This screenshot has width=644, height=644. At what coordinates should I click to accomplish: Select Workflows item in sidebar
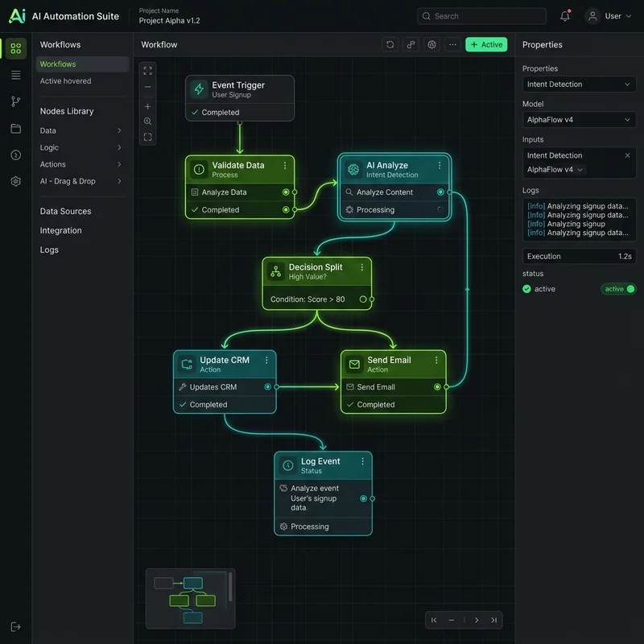83,64
